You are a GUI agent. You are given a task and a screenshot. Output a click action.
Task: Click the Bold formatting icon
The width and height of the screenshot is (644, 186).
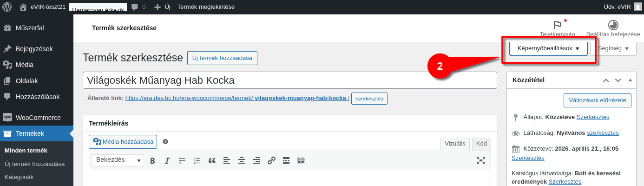[152, 160]
